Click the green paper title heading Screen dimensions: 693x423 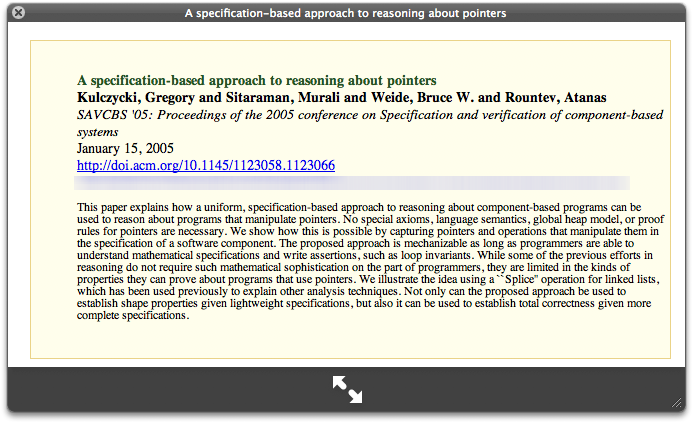coord(256,80)
